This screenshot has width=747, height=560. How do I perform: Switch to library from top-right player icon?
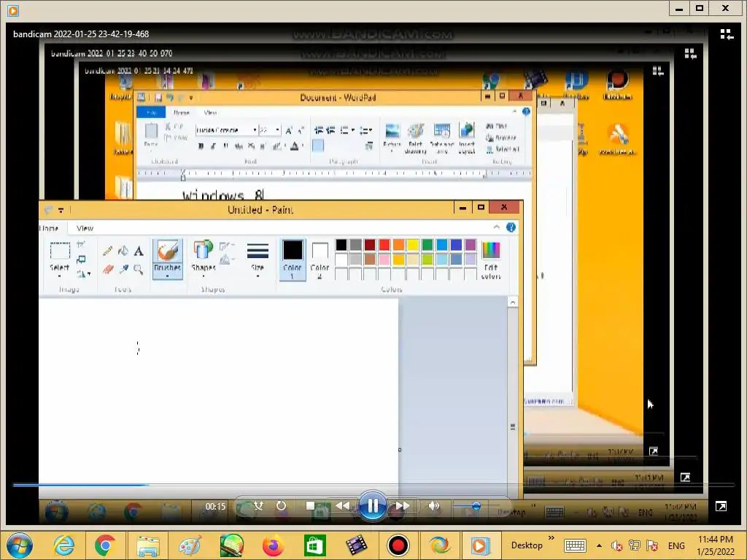coord(726,34)
